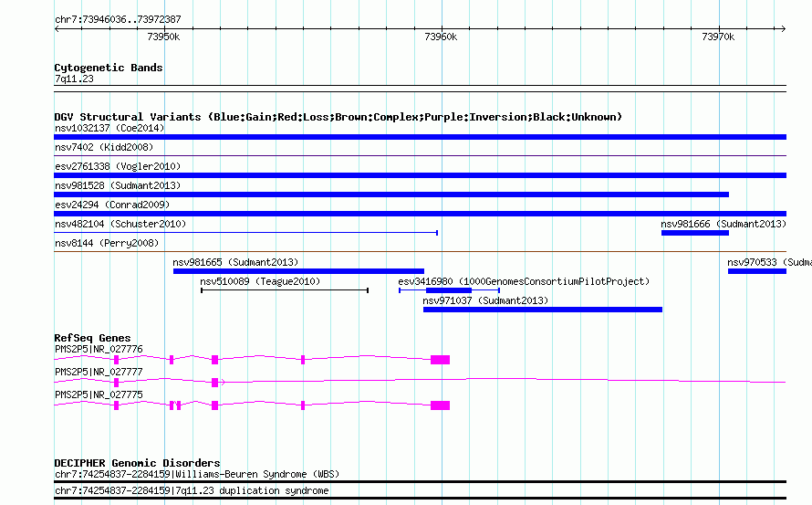Viewport: 812px width, 505px height.
Task: Select the PMS2P5|NR_027777 transcript line
Action: pos(420,382)
